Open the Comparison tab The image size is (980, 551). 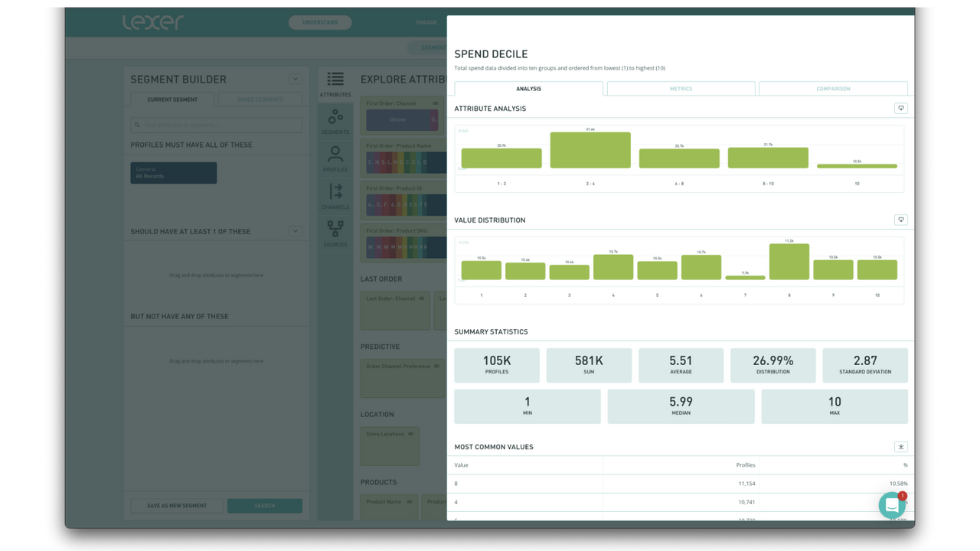point(832,88)
